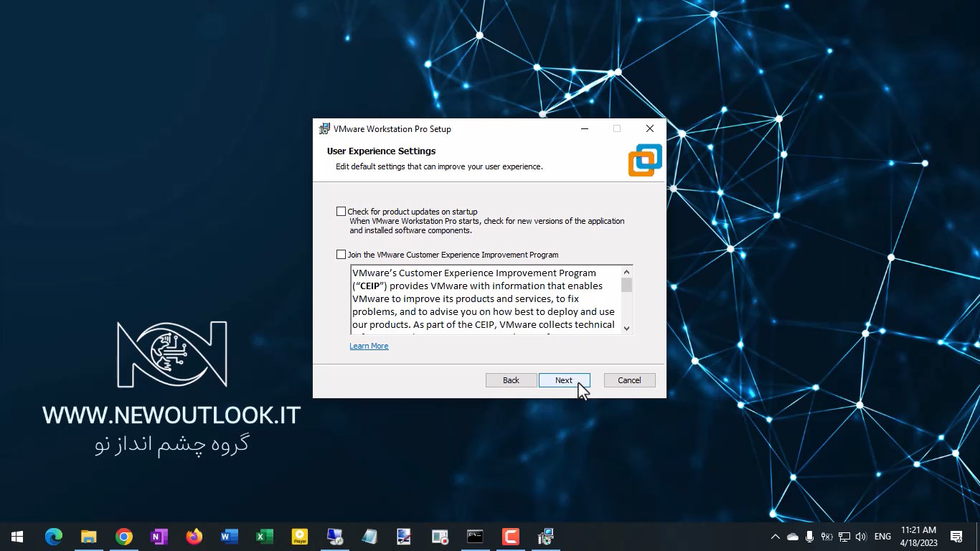Viewport: 980px width, 551px height.
Task: Click the VMware installer icon in title bar
Action: tap(324, 129)
